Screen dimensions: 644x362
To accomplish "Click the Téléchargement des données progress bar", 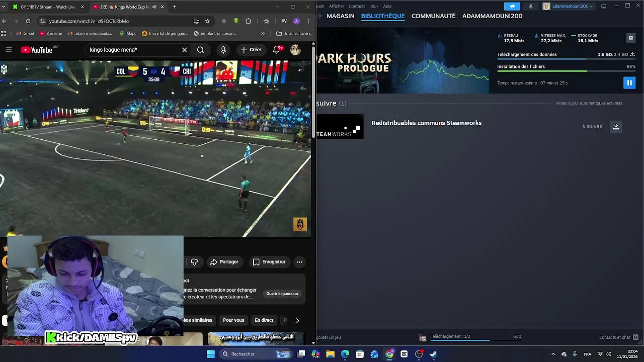I will pyautogui.click(x=566, y=59).
